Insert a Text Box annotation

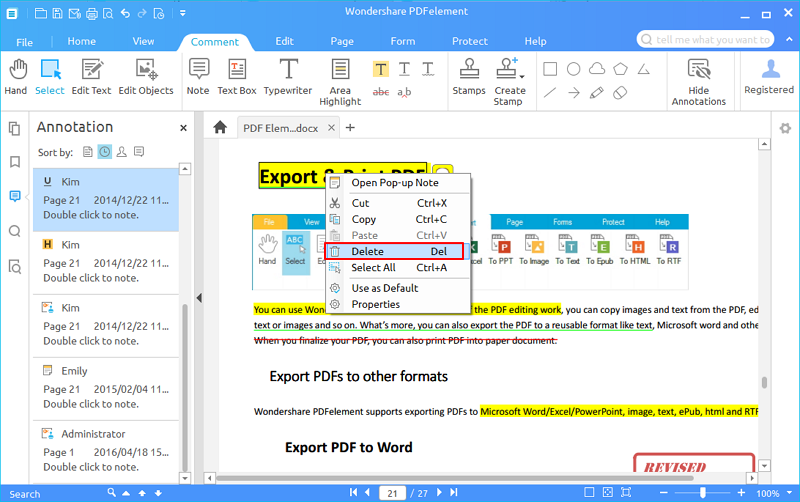coord(237,77)
